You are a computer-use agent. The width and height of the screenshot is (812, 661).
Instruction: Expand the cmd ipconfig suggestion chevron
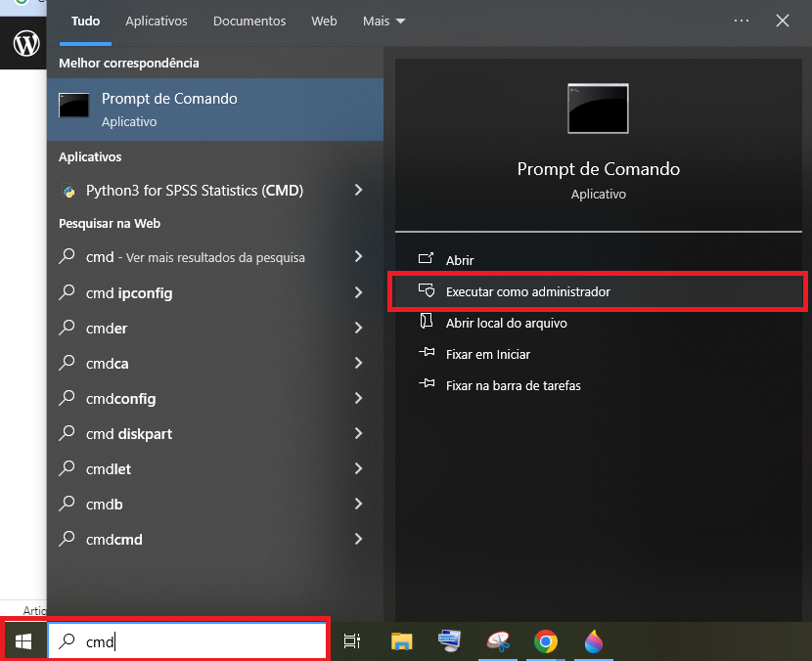coord(358,292)
